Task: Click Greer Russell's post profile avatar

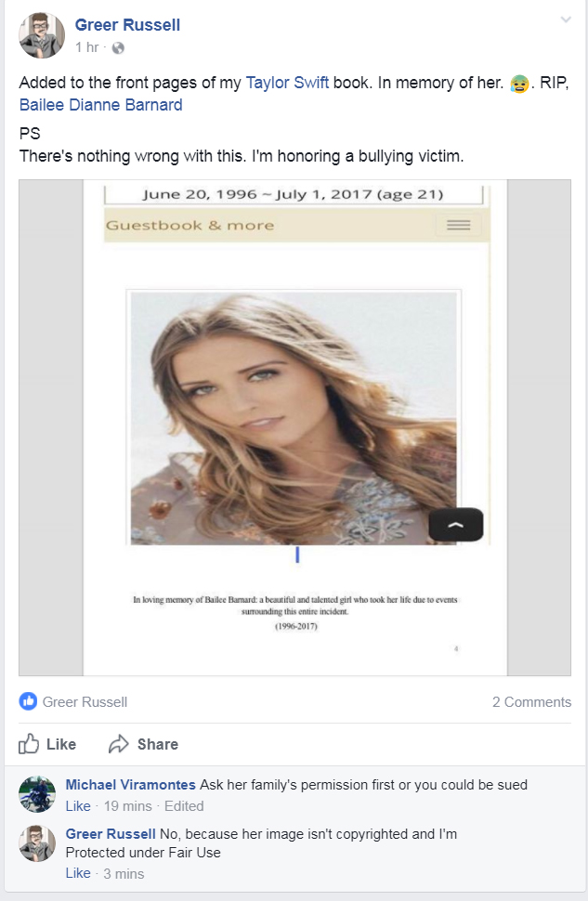Action: 42,35
